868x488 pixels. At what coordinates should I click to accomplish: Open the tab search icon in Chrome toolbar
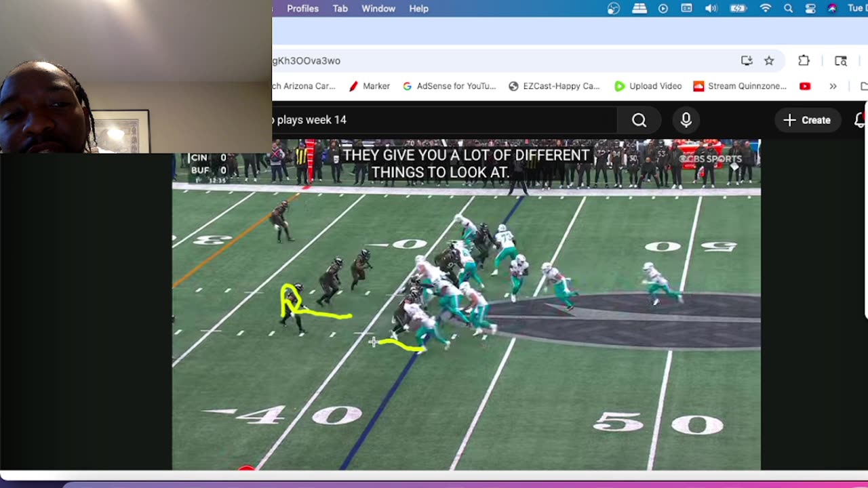[x=841, y=61]
